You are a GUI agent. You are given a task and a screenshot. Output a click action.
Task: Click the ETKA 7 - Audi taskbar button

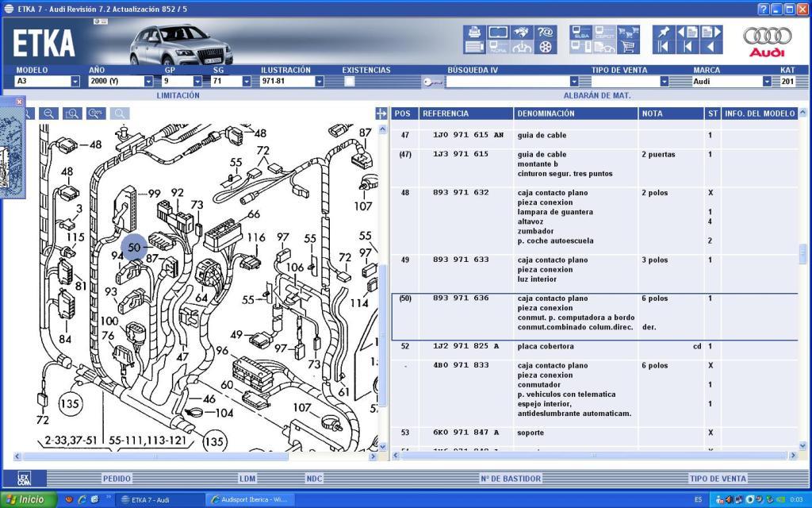[x=159, y=500]
